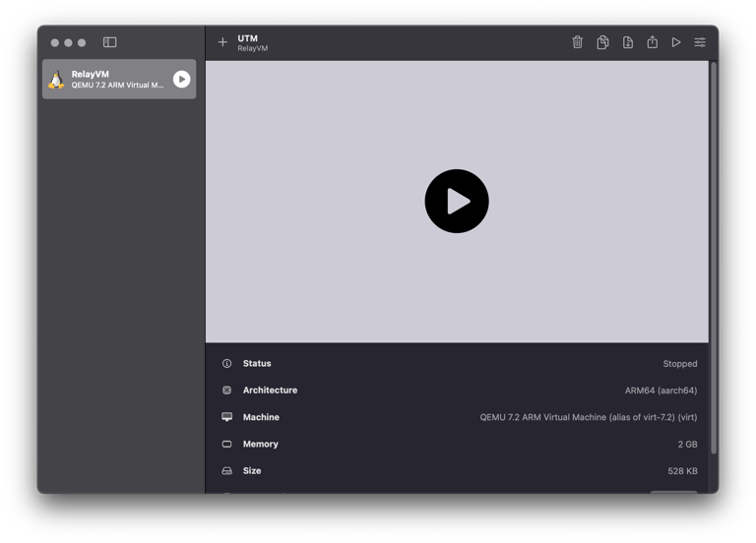Click the Memory row icon
Image resolution: width=756 pixels, height=543 pixels.
click(x=226, y=444)
